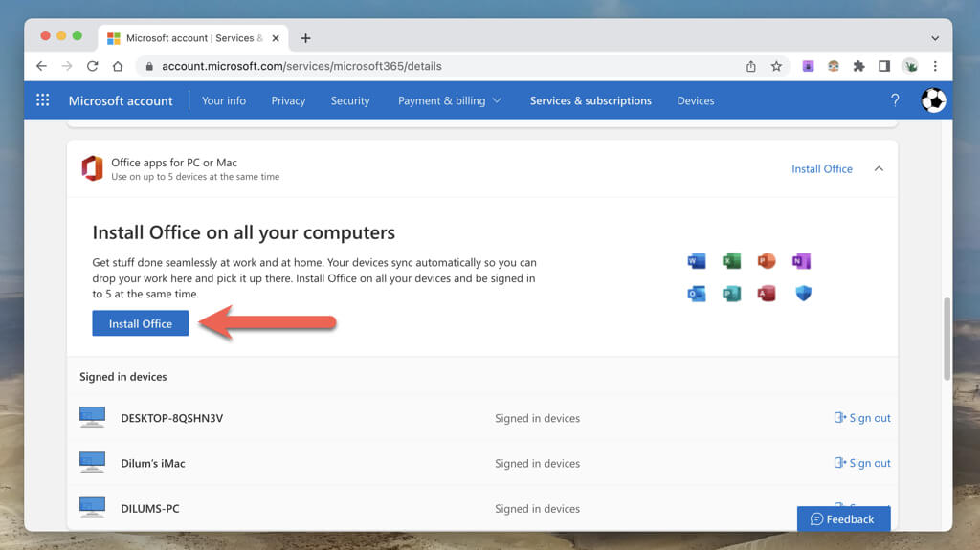Image resolution: width=980 pixels, height=550 pixels.
Task: Click the blue Install Office button
Action: point(140,323)
